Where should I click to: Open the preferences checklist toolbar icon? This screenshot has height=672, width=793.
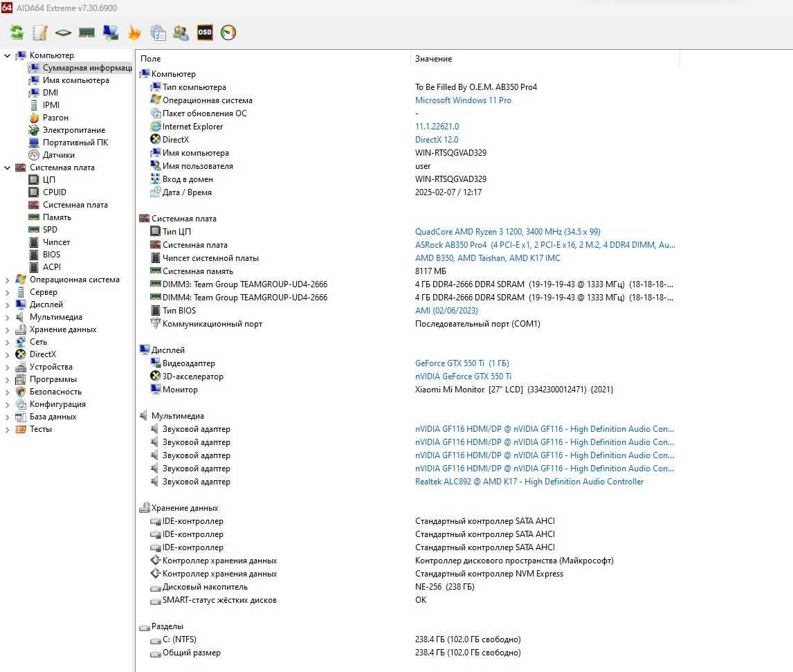(x=158, y=33)
